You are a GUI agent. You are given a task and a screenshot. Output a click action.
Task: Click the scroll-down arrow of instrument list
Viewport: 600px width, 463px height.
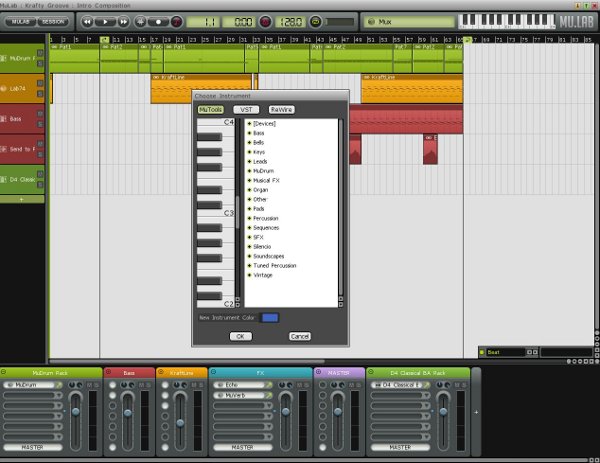pyautogui.click(x=341, y=305)
